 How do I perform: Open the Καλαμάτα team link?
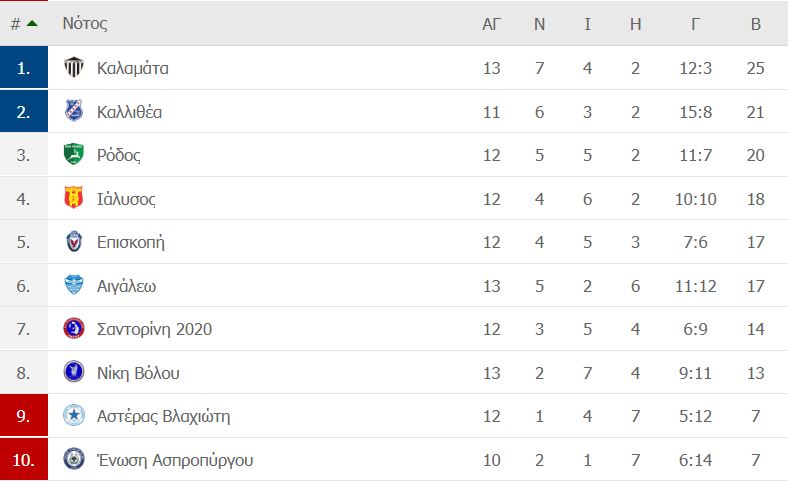click(x=133, y=68)
